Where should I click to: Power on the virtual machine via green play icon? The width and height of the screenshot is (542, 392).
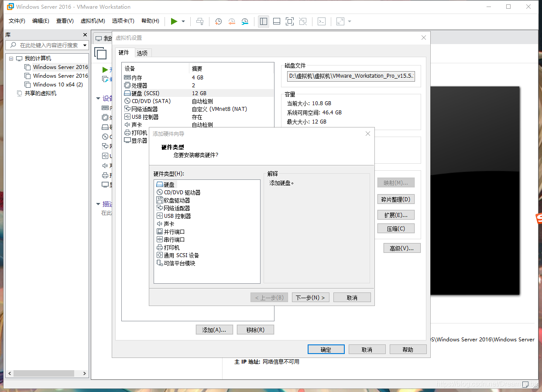[x=174, y=21]
